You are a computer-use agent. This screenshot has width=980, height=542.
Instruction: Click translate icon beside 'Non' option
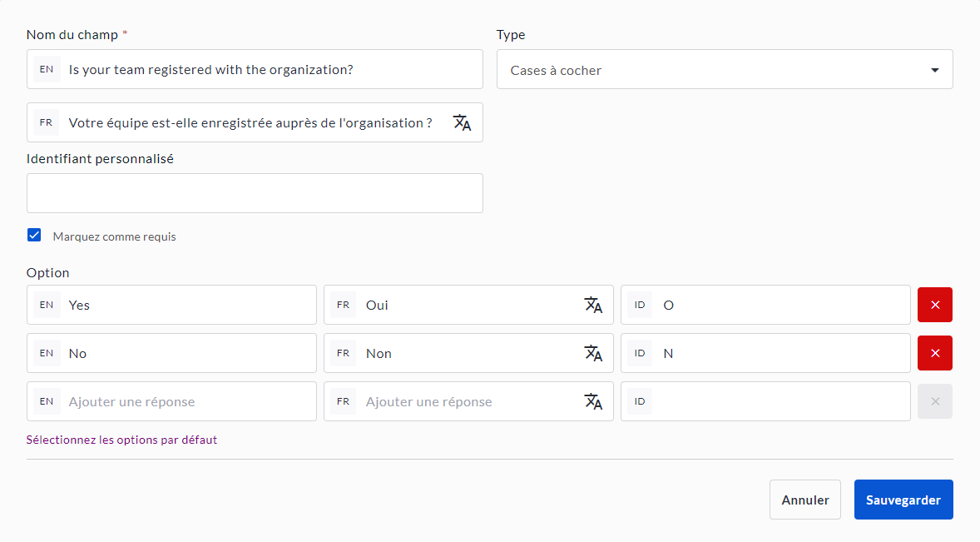pos(592,353)
